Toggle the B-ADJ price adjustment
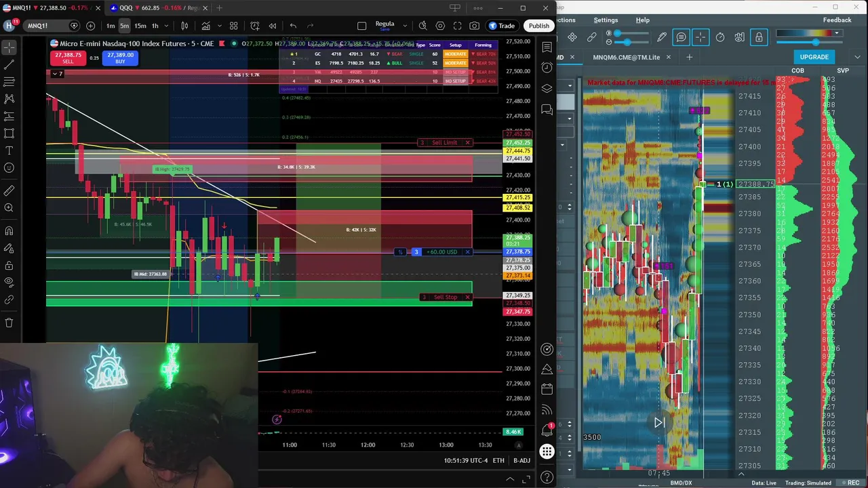 point(521,461)
